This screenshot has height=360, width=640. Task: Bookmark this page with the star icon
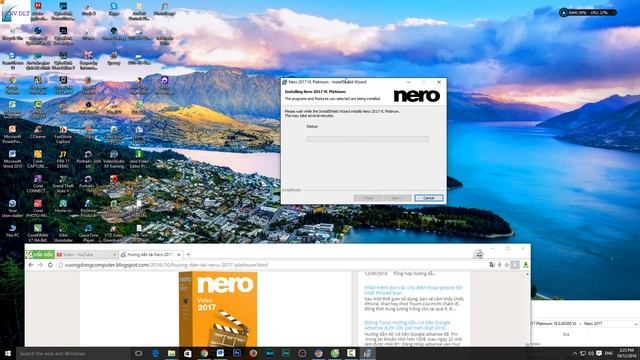[507, 265]
